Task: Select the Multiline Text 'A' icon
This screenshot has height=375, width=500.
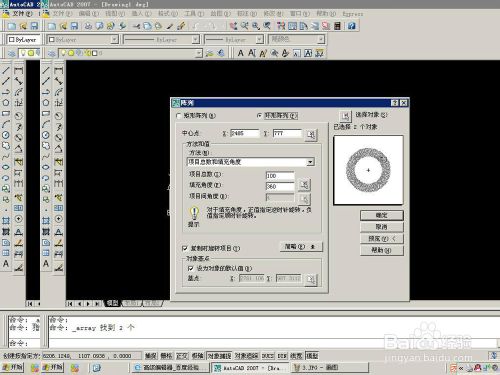Action: click(x=240, y=53)
